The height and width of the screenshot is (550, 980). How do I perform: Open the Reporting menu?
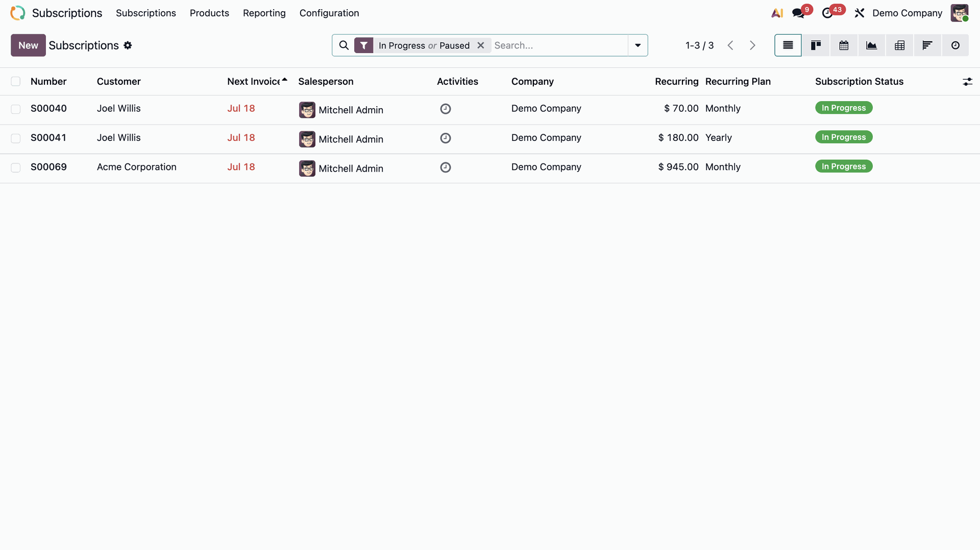pyautogui.click(x=264, y=13)
